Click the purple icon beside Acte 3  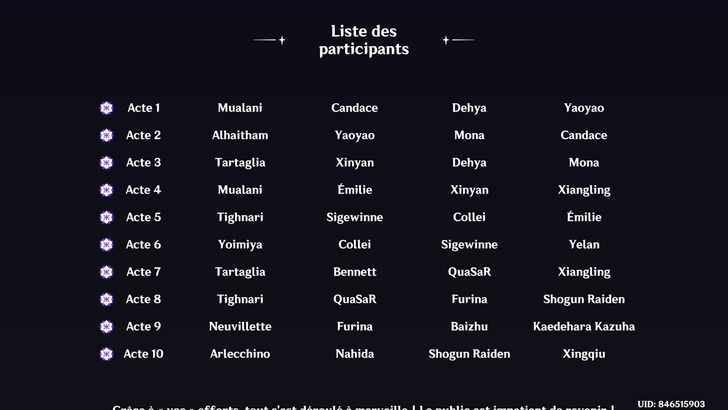coord(107,163)
